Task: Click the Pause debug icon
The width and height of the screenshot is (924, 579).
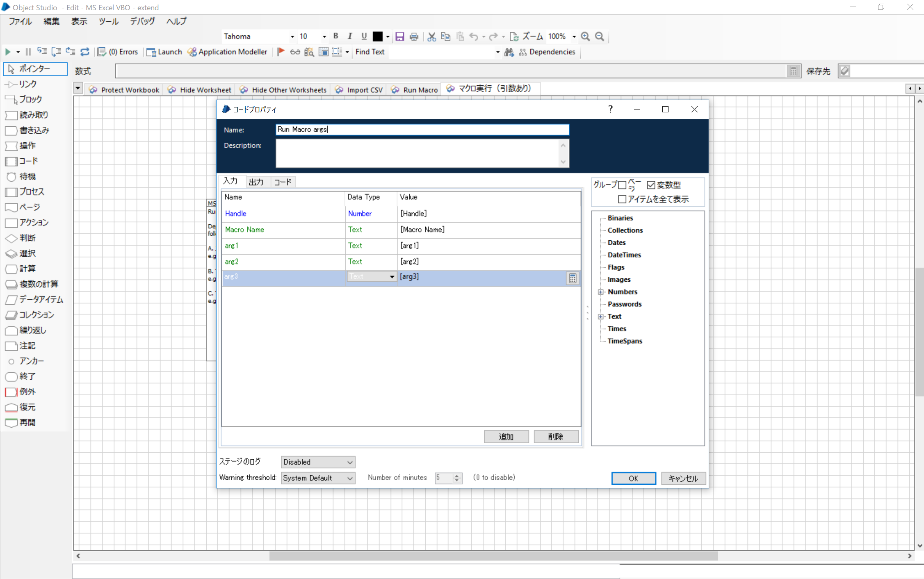Action: (28, 52)
